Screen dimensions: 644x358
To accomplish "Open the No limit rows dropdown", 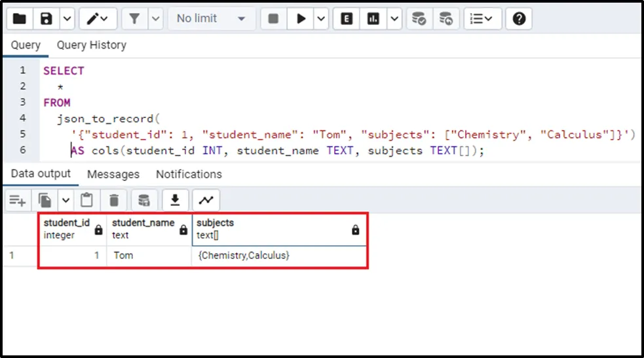I will pyautogui.click(x=211, y=19).
